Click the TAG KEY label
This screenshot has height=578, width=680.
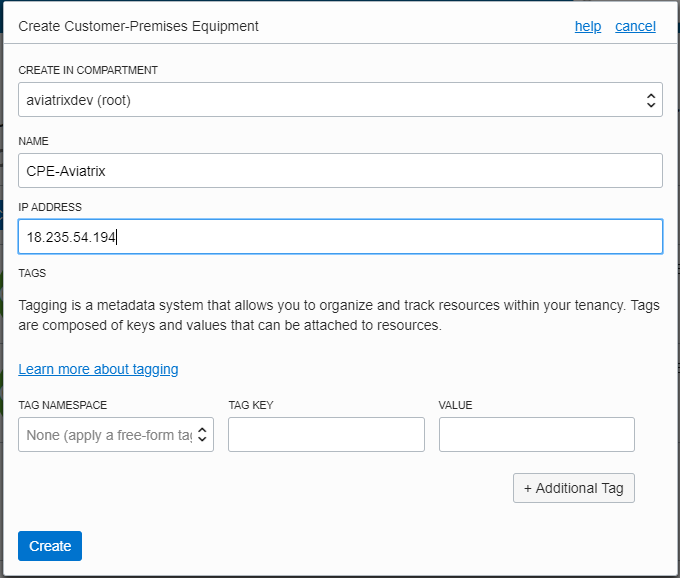[x=251, y=405]
